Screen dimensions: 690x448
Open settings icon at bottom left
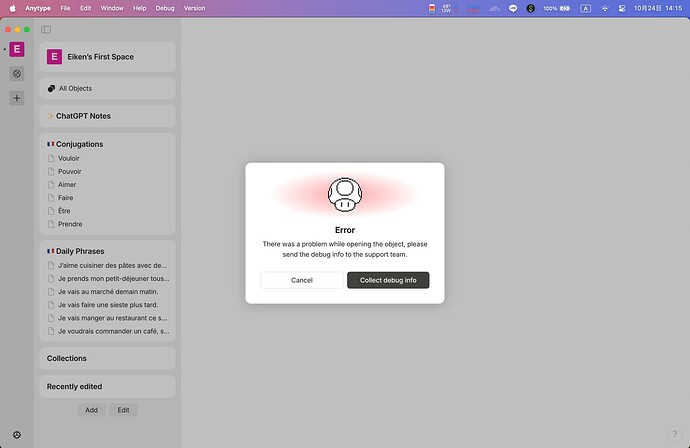click(17, 435)
